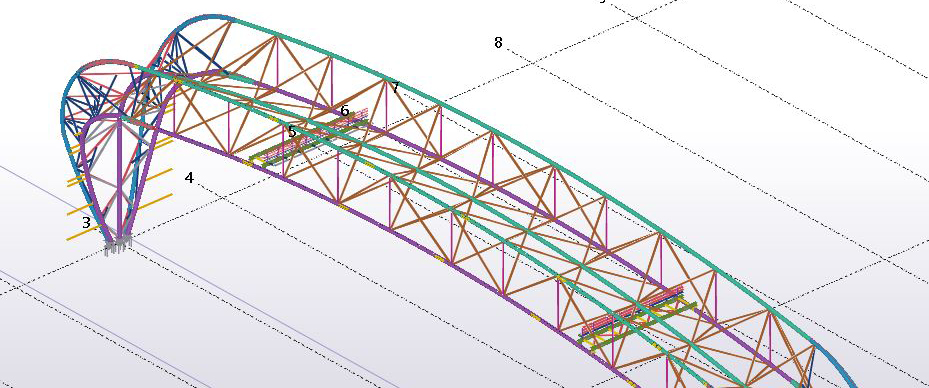This screenshot has width=929, height=388.
Task: Click grid line label 4
Action: (189, 177)
